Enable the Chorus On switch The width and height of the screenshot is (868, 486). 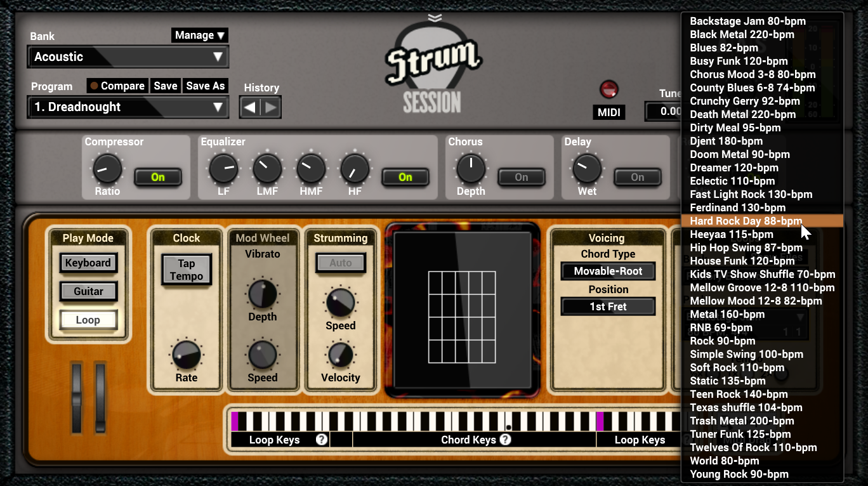[521, 177]
